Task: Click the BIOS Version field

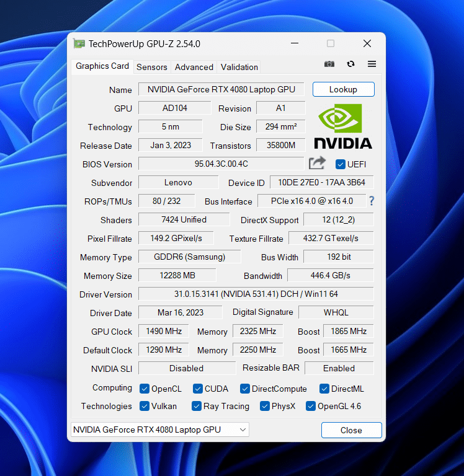Action: click(221, 164)
